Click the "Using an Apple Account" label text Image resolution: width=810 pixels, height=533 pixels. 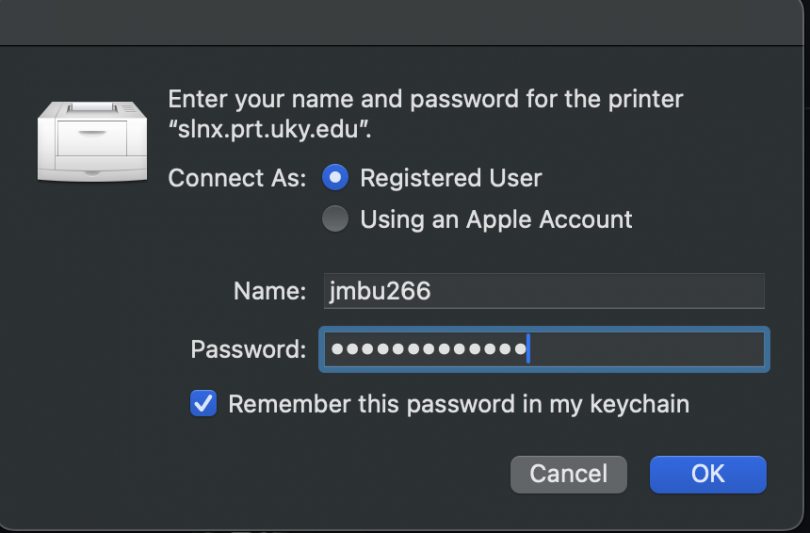coord(496,220)
